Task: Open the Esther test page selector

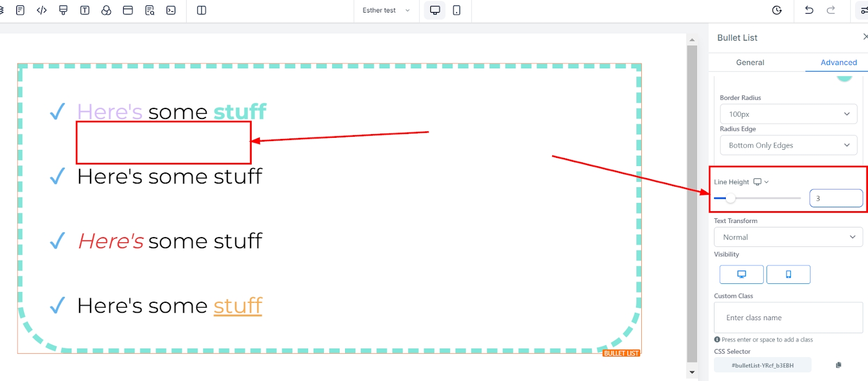Action: coord(386,10)
